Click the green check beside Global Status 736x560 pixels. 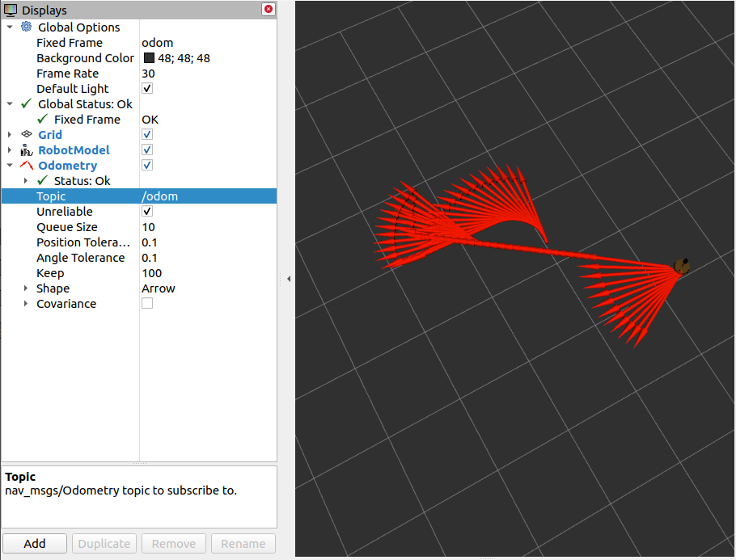pyautogui.click(x=26, y=103)
